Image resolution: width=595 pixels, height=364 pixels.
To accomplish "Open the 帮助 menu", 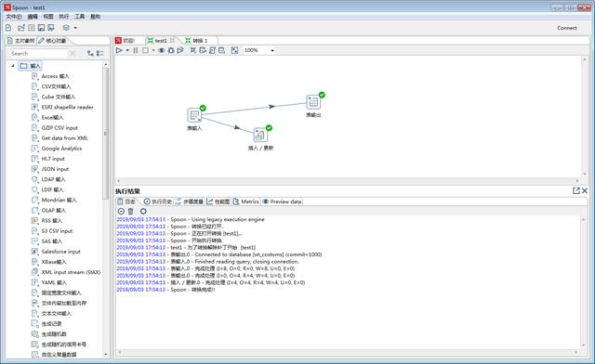I will click(95, 17).
